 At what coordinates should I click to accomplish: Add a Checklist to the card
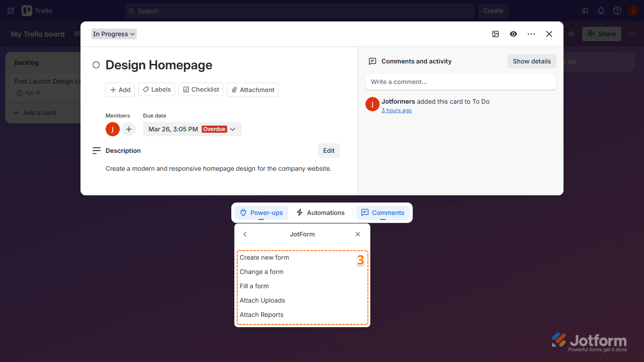[201, 89]
